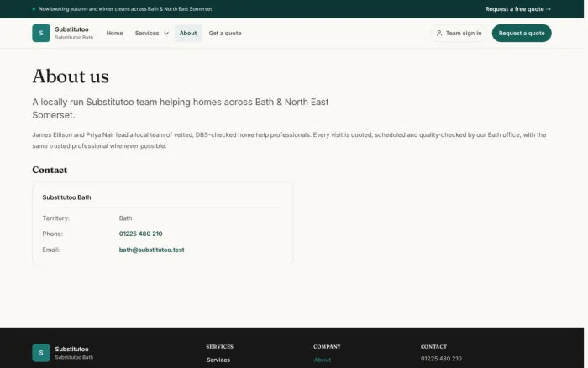Open the footer Services link
The width and height of the screenshot is (588, 368).
218,360
